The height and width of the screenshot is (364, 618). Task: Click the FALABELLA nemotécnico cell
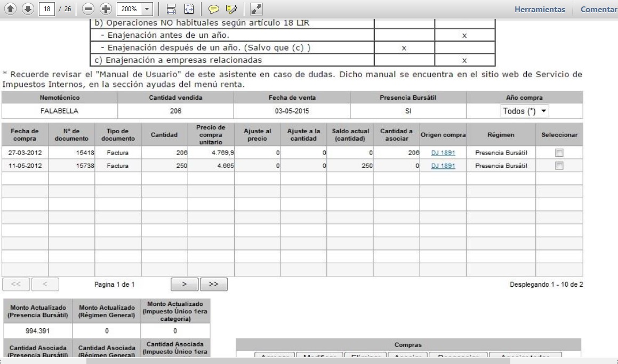[x=60, y=111]
